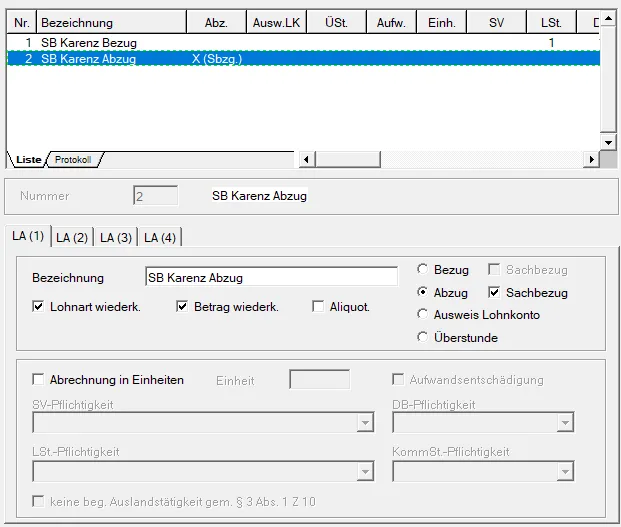This screenshot has height=527, width=621.
Task: Click the horizontal scroll left arrow
Action: click(306, 160)
